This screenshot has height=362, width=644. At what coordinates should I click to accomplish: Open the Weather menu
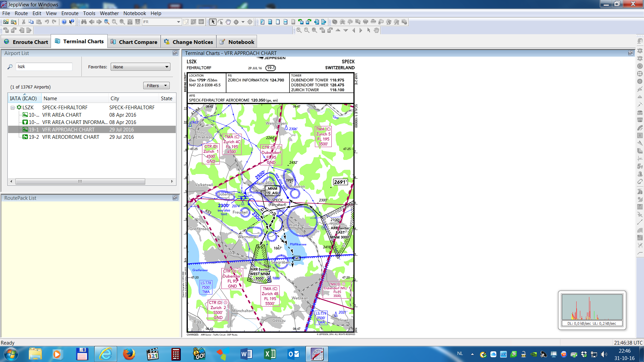click(x=109, y=13)
